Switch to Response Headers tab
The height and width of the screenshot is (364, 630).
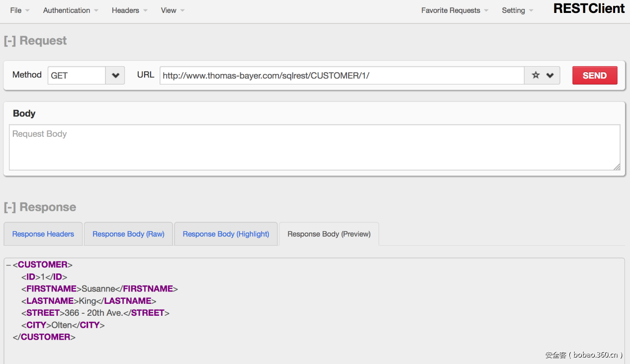pos(43,234)
